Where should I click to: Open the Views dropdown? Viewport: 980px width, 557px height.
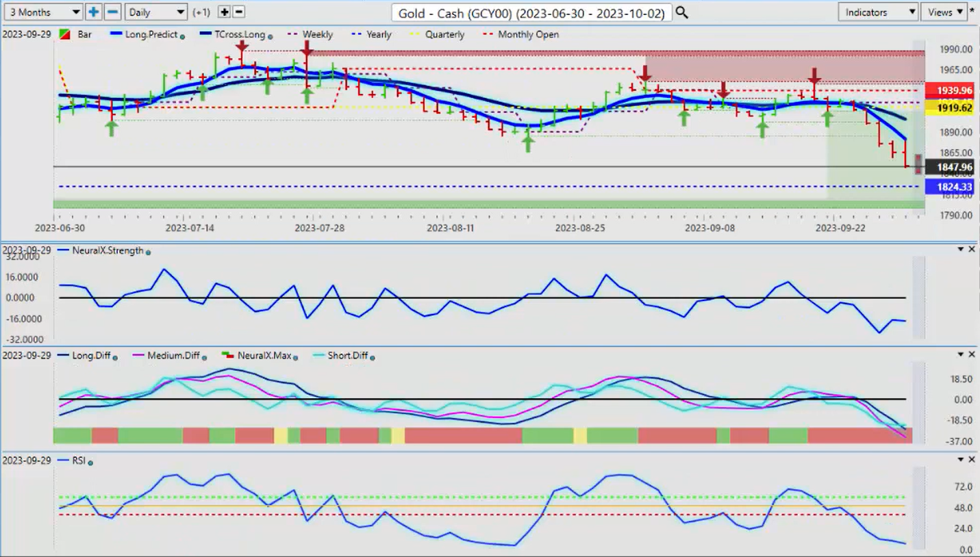[x=944, y=12]
